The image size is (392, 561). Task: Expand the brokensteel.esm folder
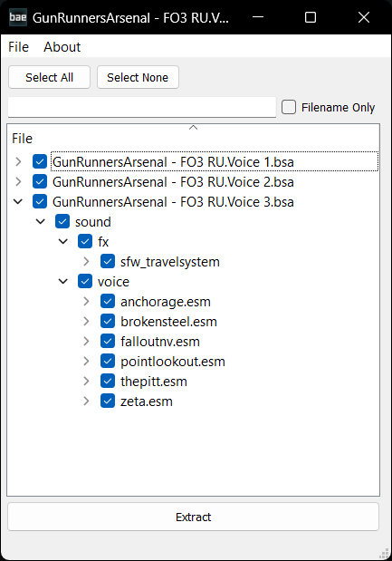click(86, 322)
